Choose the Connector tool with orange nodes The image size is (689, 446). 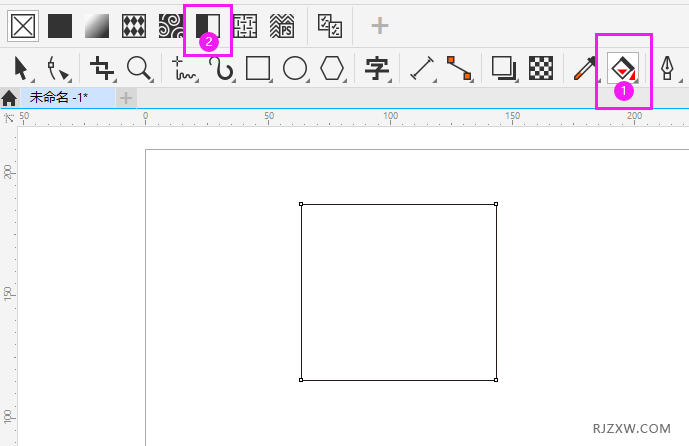pyautogui.click(x=459, y=69)
